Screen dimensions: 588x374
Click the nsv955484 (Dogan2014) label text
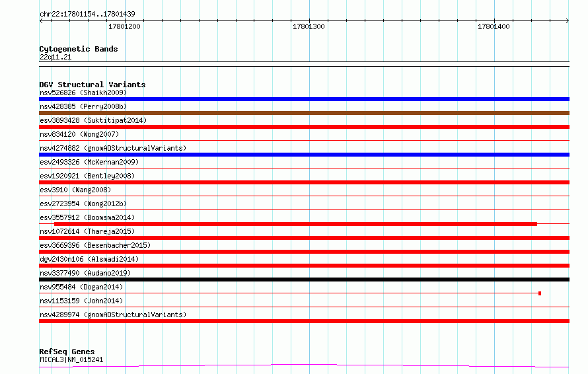tap(81, 287)
